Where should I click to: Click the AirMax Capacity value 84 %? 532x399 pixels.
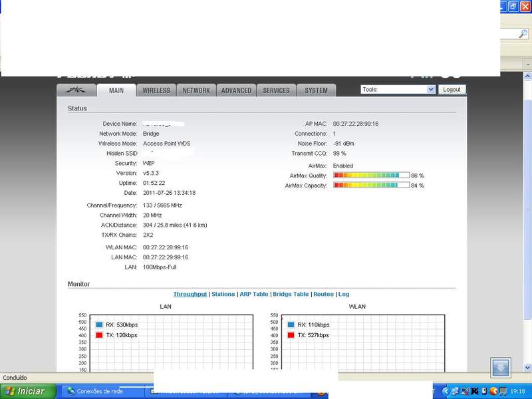(x=418, y=186)
